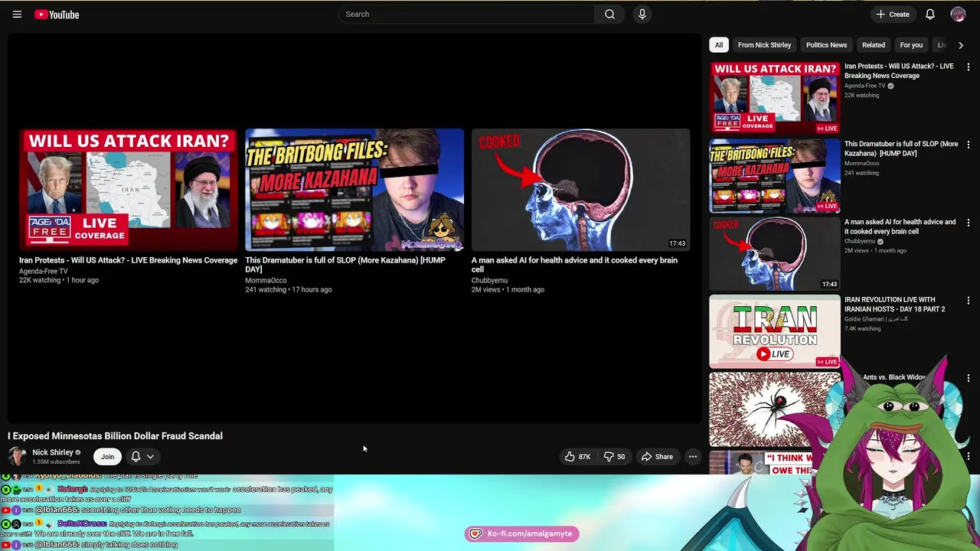This screenshot has width=980, height=551.
Task: Like the video with 87K likes
Action: click(x=577, y=457)
